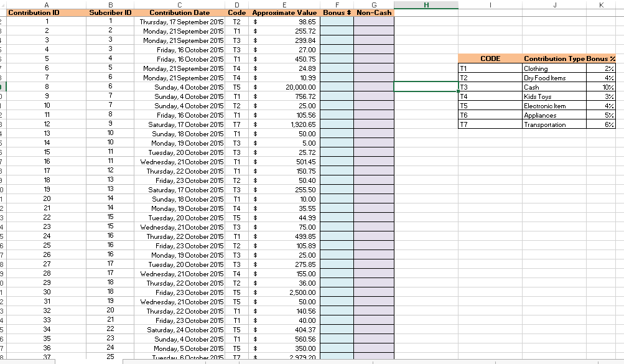The width and height of the screenshot is (624, 364).
Task: Select column E header labeled Approximate Value
Action: [x=284, y=12]
